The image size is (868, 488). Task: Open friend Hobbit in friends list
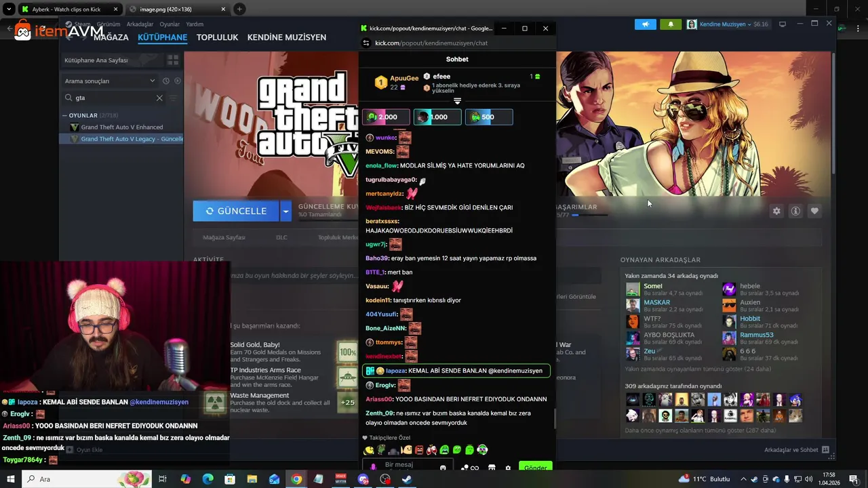pyautogui.click(x=750, y=319)
